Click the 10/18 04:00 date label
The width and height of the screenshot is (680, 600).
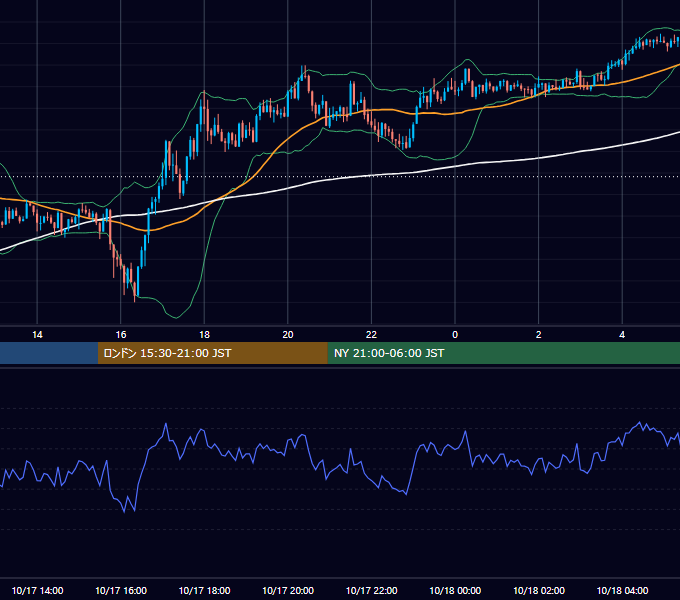622,590
